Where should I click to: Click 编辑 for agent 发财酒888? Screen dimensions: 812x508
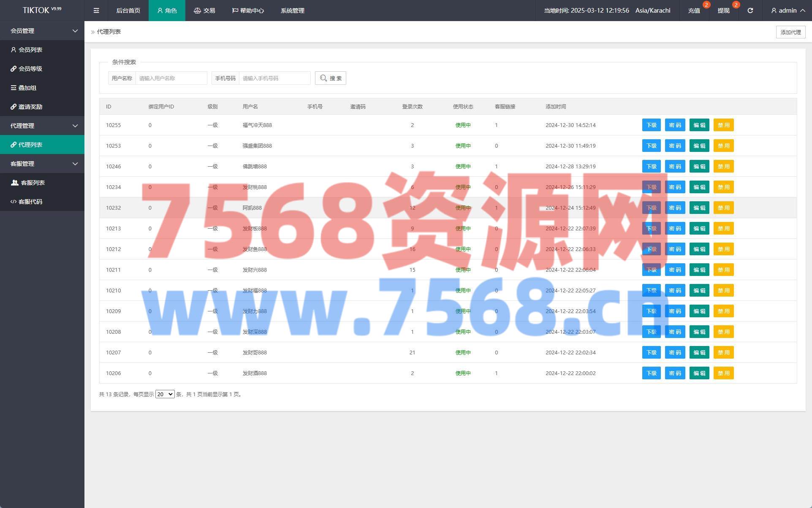pyautogui.click(x=699, y=373)
